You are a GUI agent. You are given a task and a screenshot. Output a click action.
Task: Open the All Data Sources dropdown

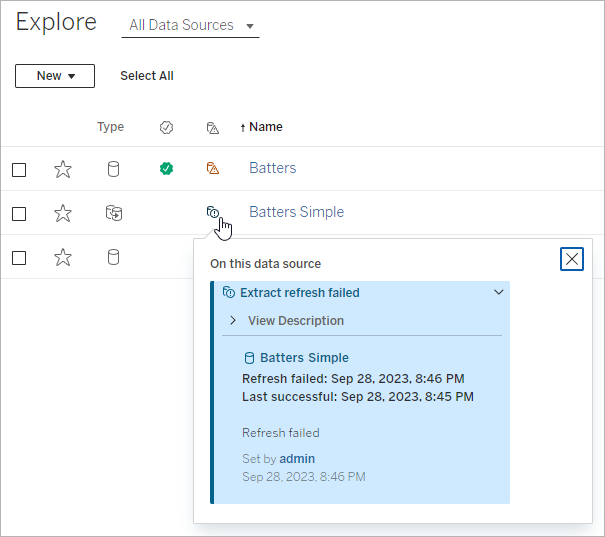(190, 25)
